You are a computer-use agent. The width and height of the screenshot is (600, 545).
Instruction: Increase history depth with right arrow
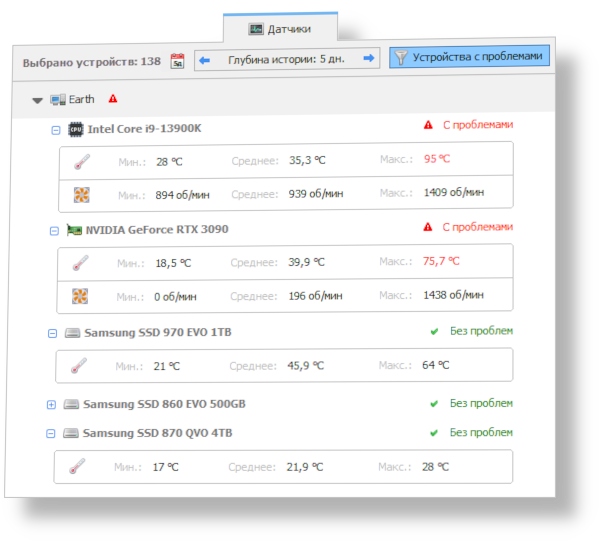(x=369, y=58)
